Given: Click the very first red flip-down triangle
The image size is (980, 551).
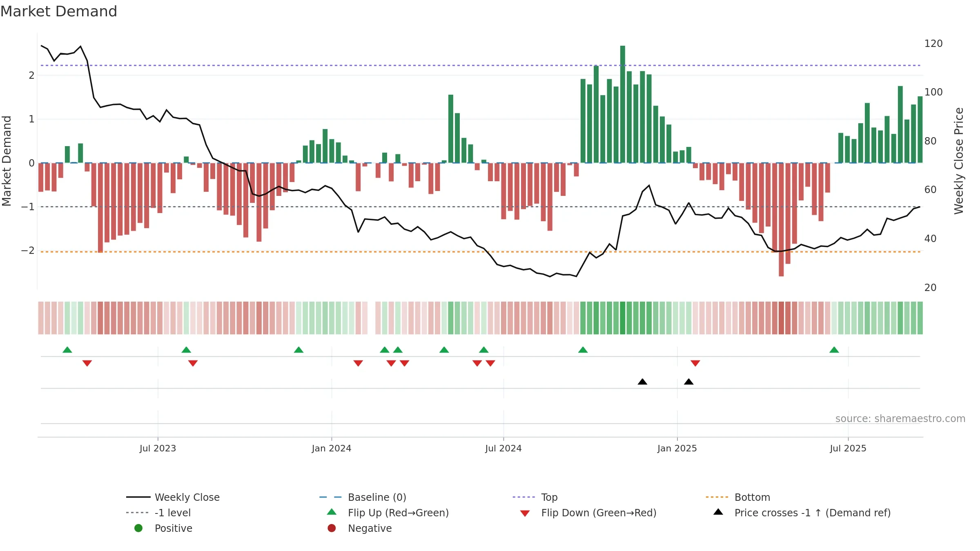Looking at the screenshot, I should (87, 363).
